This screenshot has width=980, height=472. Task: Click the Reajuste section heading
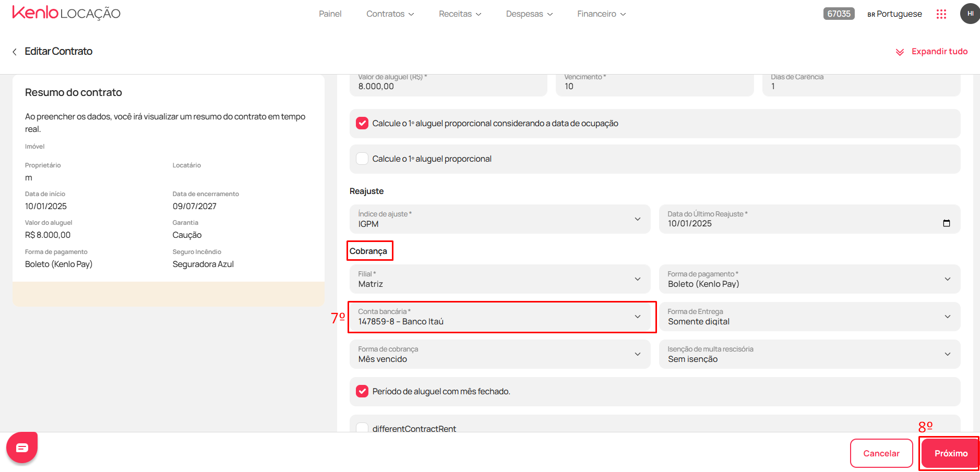pyautogui.click(x=366, y=191)
